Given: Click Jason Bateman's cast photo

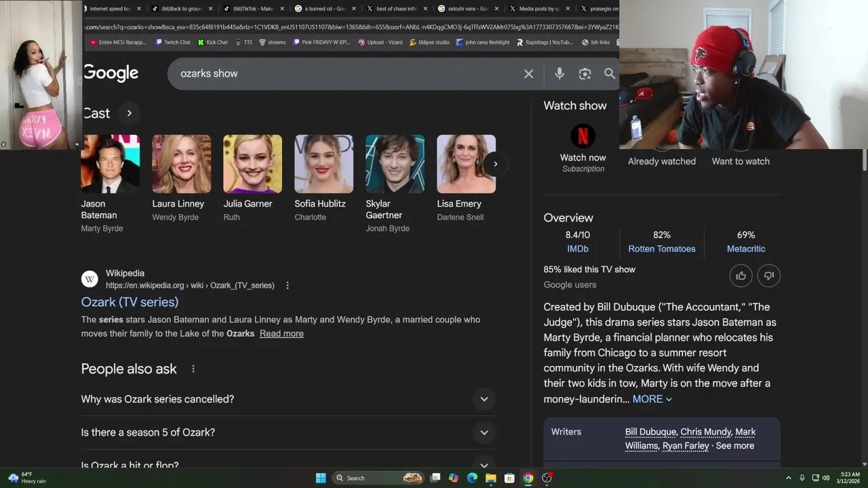Looking at the screenshot, I should tap(111, 164).
